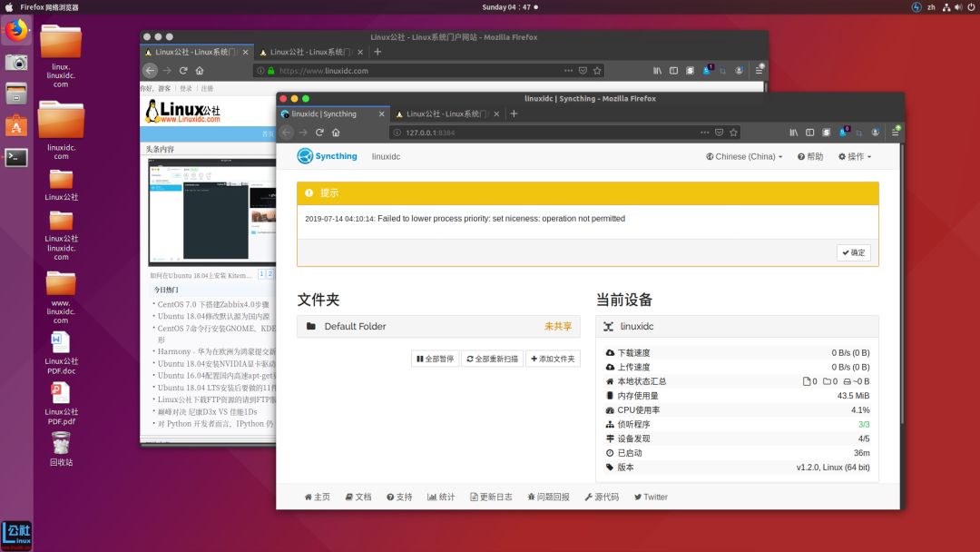The image size is (980, 552).
Task: Open the volume indicator in top bar
Action: pyautogui.click(x=958, y=7)
